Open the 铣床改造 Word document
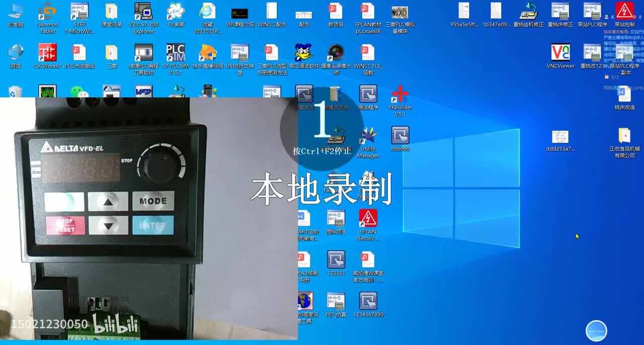 624,98
